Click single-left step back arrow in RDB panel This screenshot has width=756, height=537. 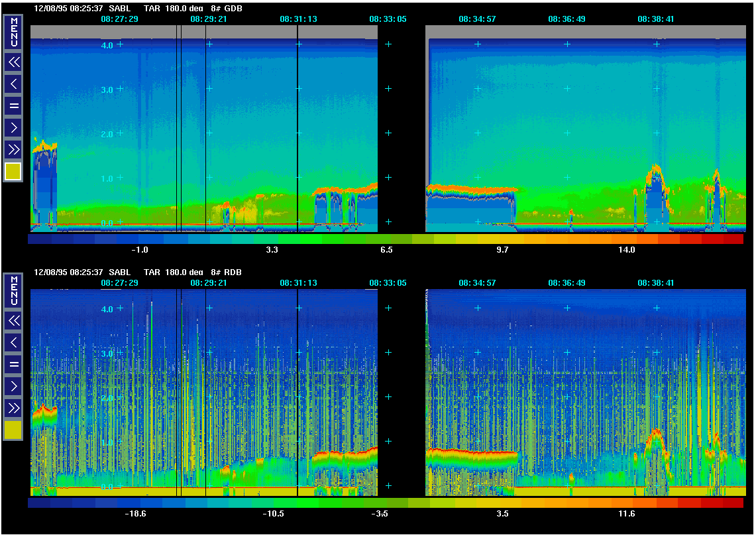click(13, 342)
